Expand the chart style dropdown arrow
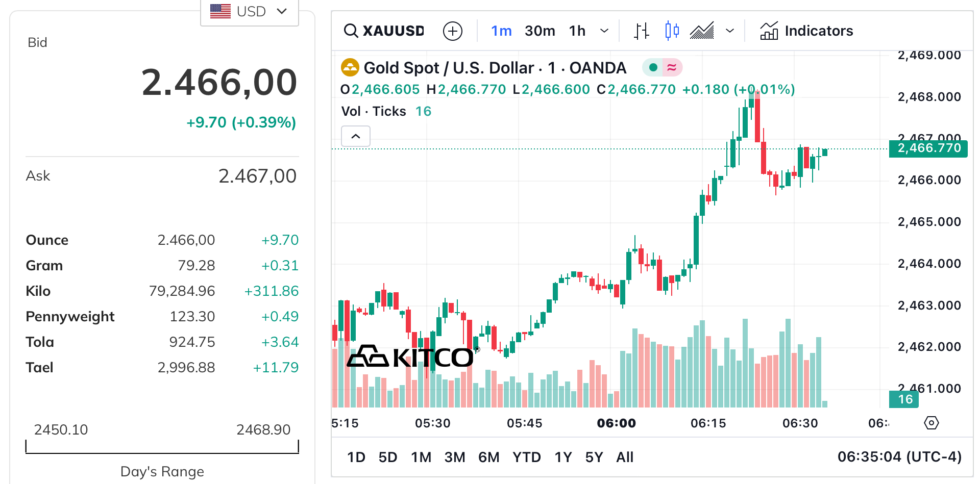 730,31
